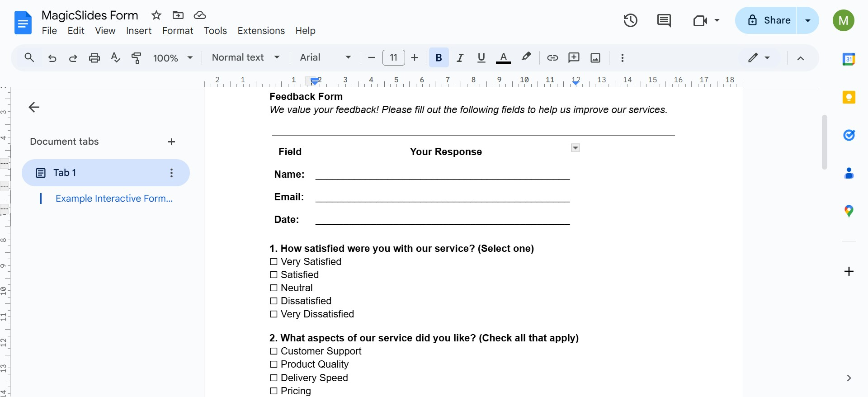Screen dimensions: 868x397
Task: Open version history clock icon
Action: point(630,20)
